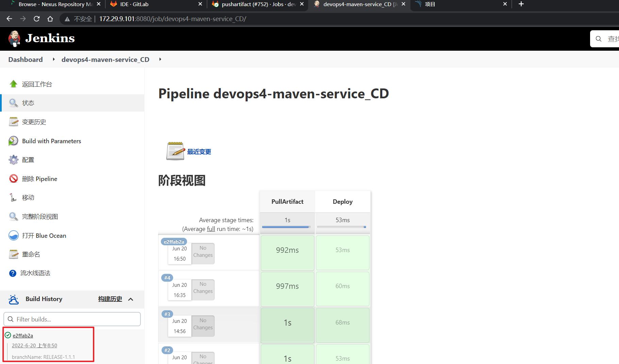Open a new browser tab with plus icon
The width and height of the screenshot is (619, 364).
coord(521,4)
